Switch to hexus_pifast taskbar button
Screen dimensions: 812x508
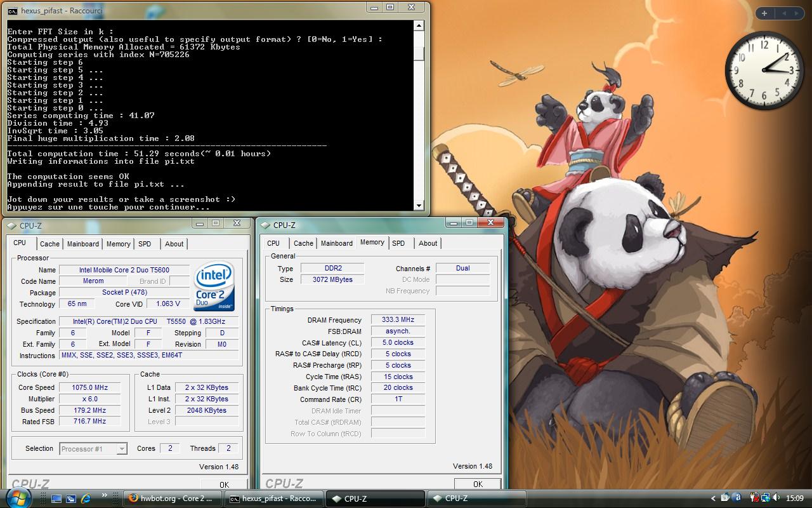point(274,498)
